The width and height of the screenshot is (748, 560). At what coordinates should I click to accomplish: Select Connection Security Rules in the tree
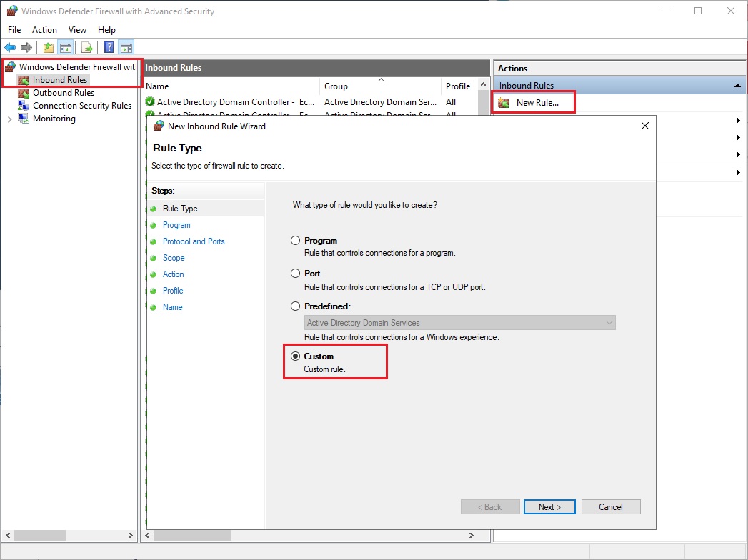tap(82, 106)
